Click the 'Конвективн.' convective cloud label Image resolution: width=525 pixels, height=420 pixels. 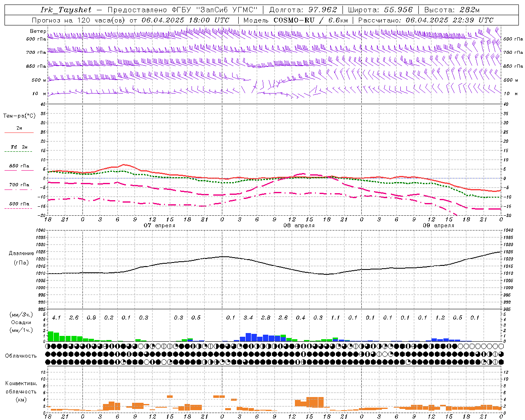[x=21, y=383]
